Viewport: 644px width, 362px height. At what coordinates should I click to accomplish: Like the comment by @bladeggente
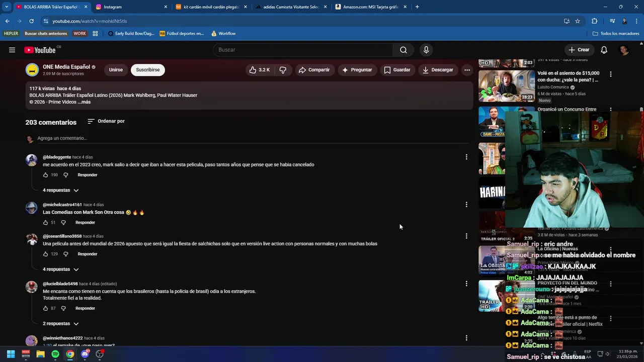pyautogui.click(x=46, y=175)
